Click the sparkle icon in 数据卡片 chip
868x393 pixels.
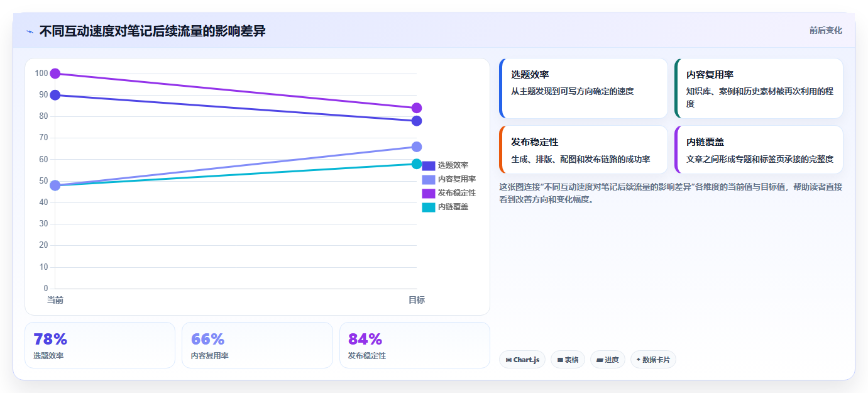[639, 360]
